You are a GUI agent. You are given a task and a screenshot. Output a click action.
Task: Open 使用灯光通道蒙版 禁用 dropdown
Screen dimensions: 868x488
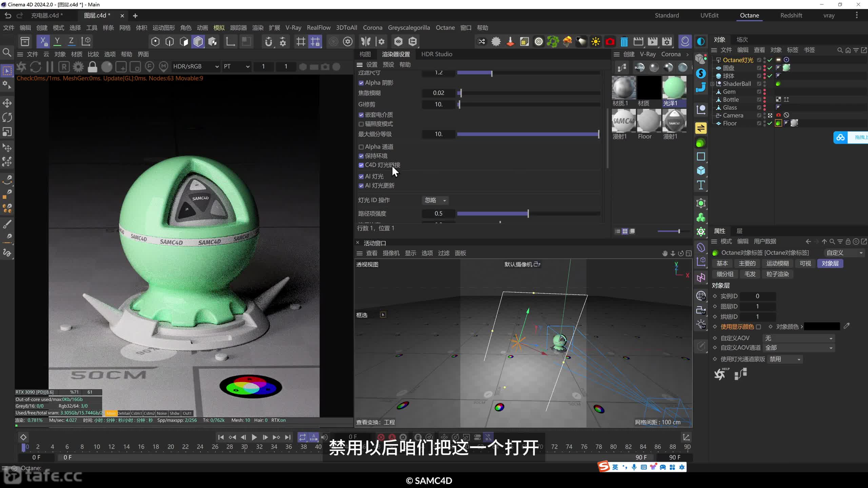(784, 359)
